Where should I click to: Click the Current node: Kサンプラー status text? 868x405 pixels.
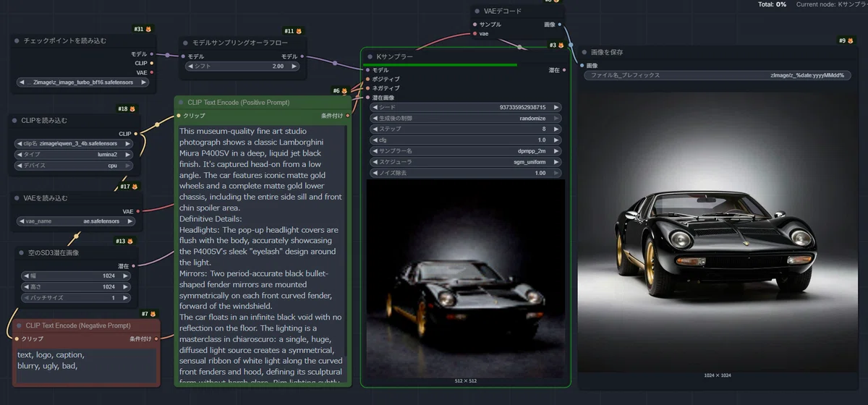(831, 4)
